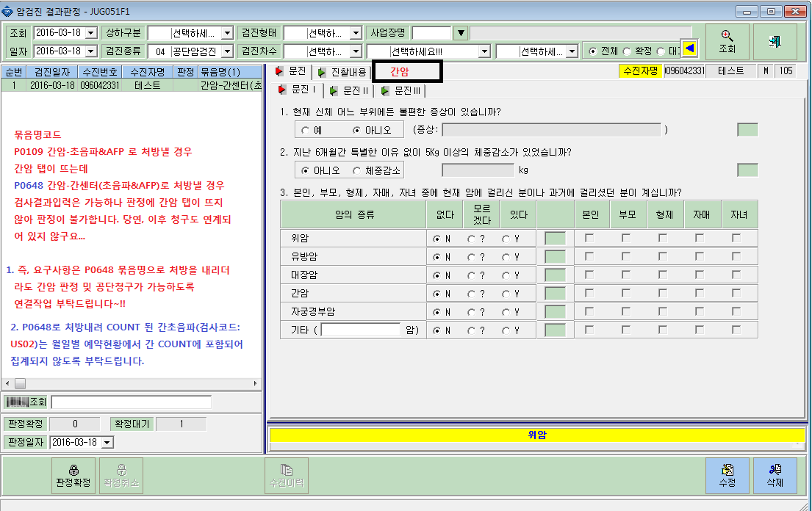Open the 상하구분 dropdown list
Screen dimensions: 812x511
coord(227,33)
